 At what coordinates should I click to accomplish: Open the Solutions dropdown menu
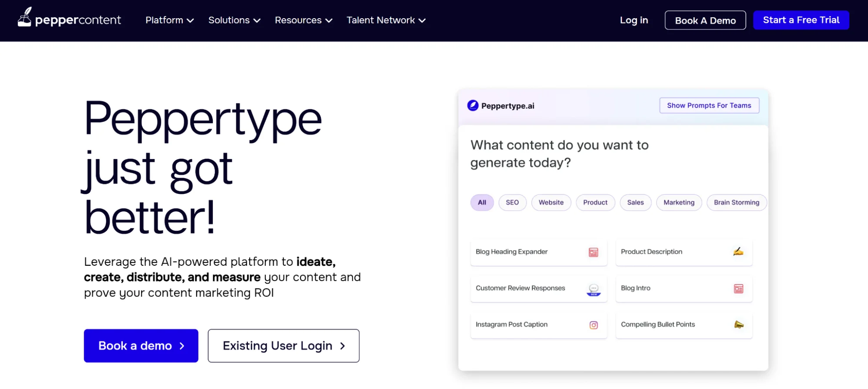(234, 20)
